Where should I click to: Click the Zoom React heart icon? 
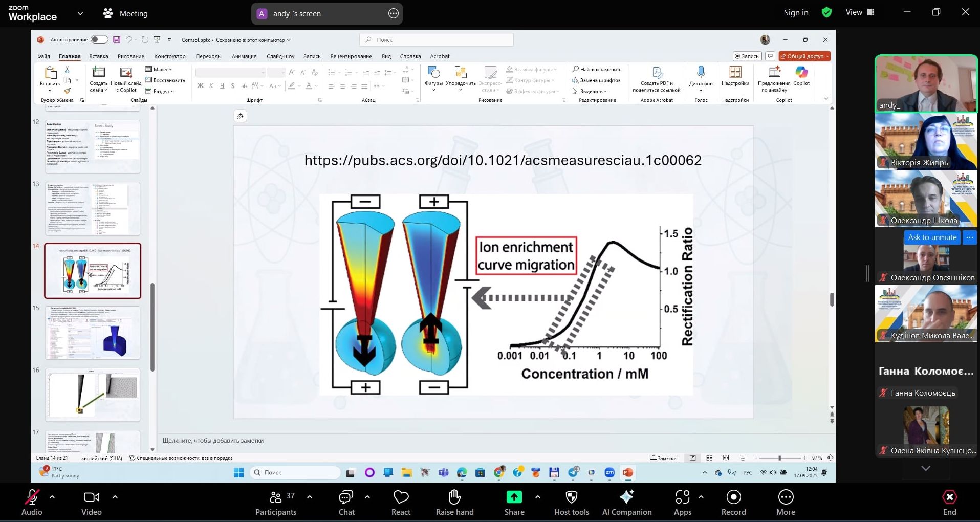click(x=401, y=497)
